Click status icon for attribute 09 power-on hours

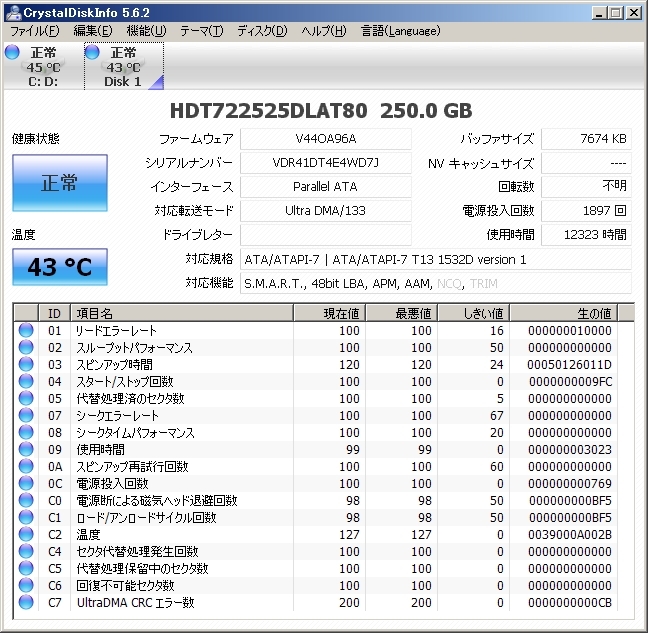[x=26, y=450]
